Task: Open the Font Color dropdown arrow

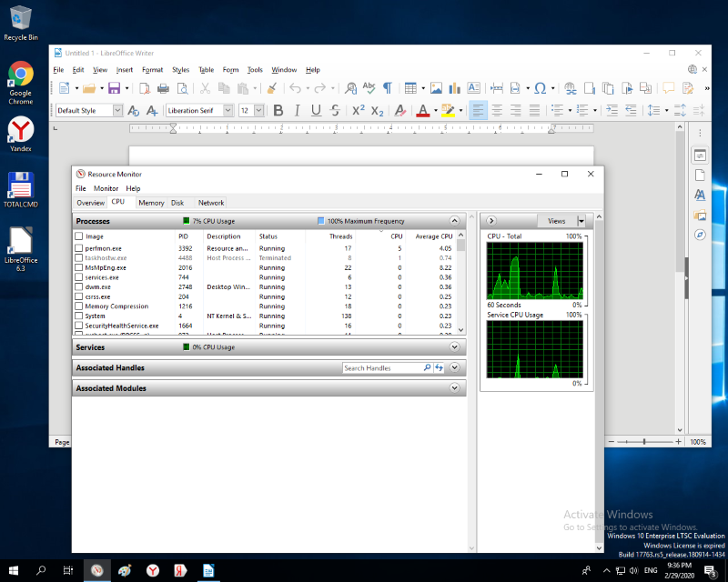Action: point(436,110)
